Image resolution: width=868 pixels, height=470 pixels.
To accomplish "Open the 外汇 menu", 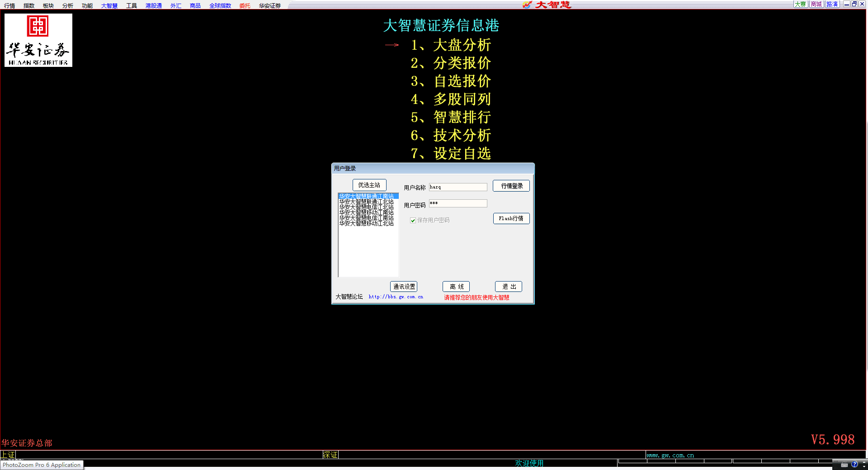I will coord(176,6).
